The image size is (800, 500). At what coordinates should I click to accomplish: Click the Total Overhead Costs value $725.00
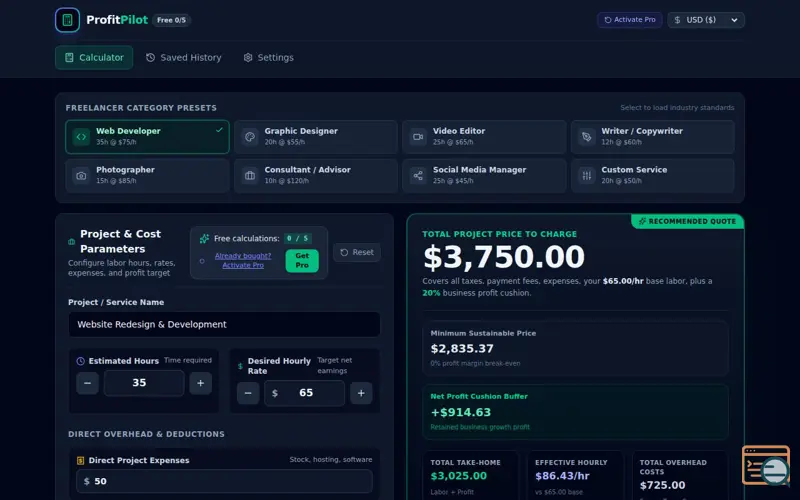click(x=663, y=485)
